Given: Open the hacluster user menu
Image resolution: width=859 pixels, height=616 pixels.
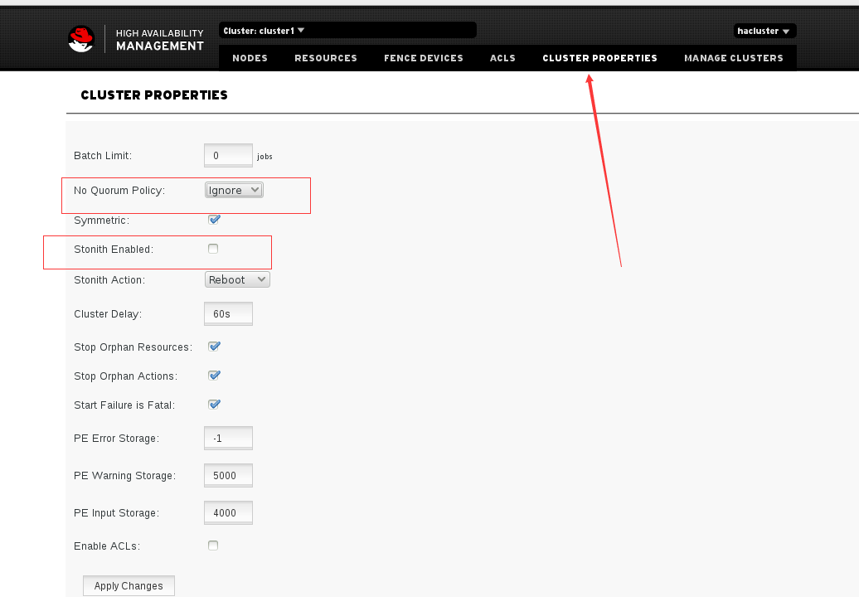Looking at the screenshot, I should point(764,32).
